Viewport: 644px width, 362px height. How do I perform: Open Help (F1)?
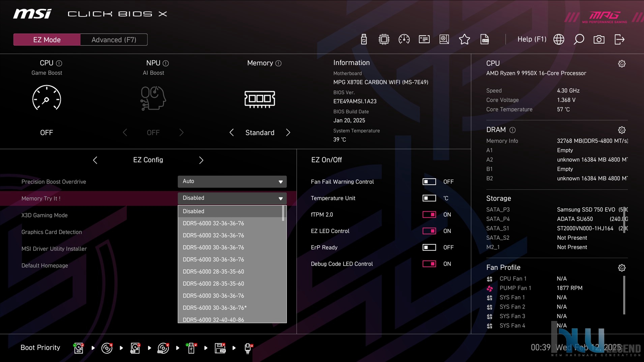[x=532, y=39]
